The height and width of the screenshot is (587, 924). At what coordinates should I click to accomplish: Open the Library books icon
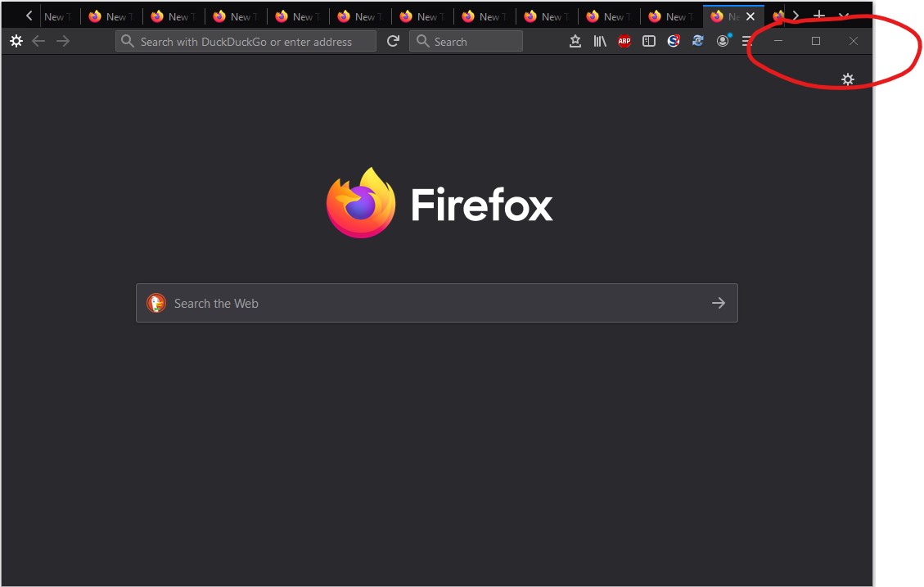pos(600,41)
